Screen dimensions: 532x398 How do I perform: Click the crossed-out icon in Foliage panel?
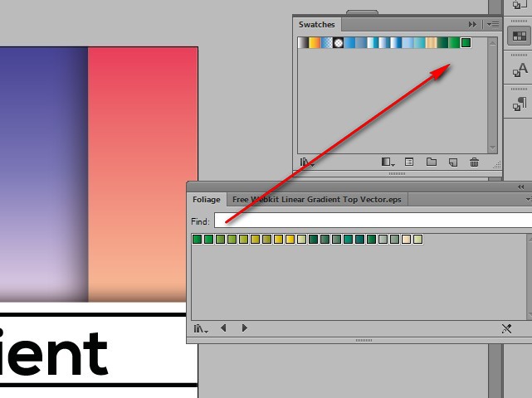click(506, 328)
